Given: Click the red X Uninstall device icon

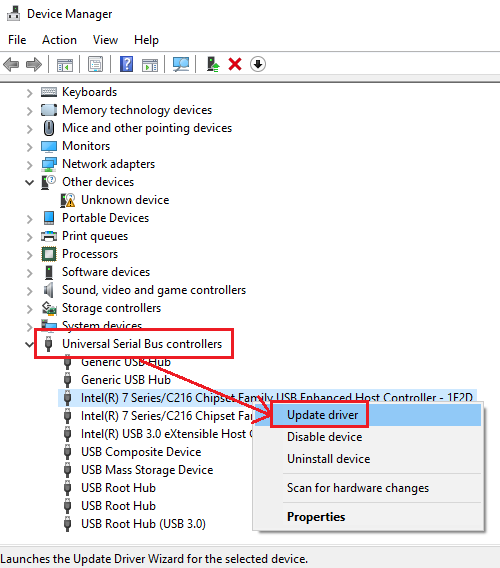Looking at the screenshot, I should [235, 64].
